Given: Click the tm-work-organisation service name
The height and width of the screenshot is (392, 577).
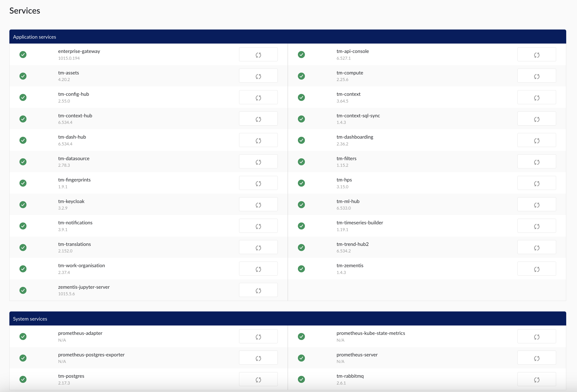Looking at the screenshot, I should click(x=81, y=266).
